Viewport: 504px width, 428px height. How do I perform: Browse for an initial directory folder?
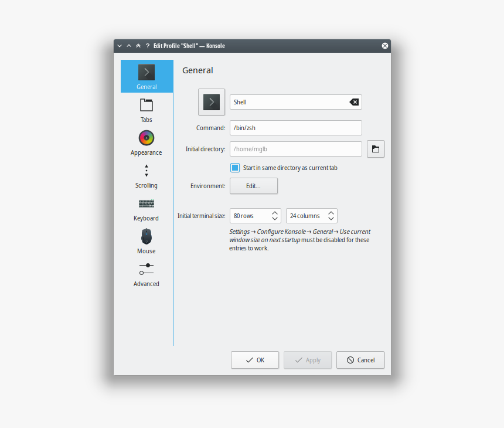pyautogui.click(x=375, y=149)
